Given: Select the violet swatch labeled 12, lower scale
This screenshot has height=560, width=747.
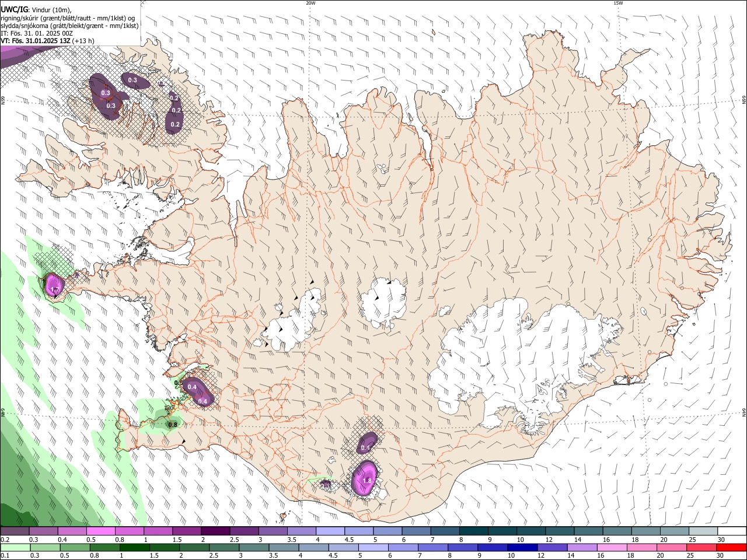Looking at the screenshot, I should coord(551,548).
